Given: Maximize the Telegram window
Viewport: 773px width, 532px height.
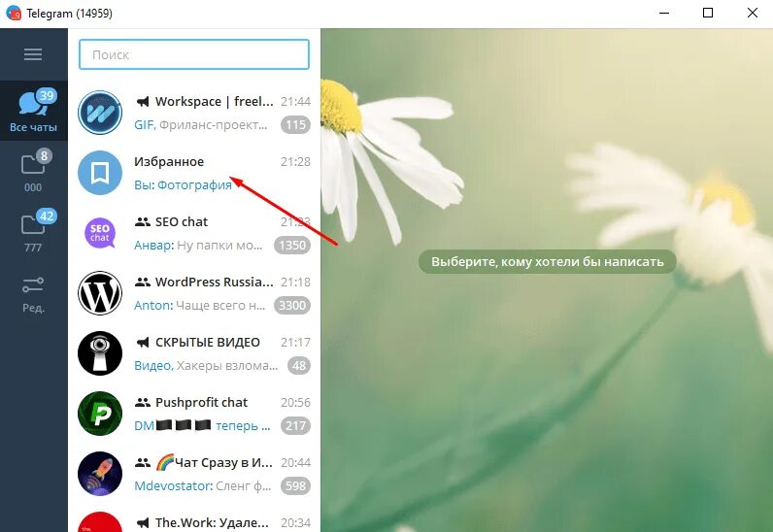Looking at the screenshot, I should point(708,13).
